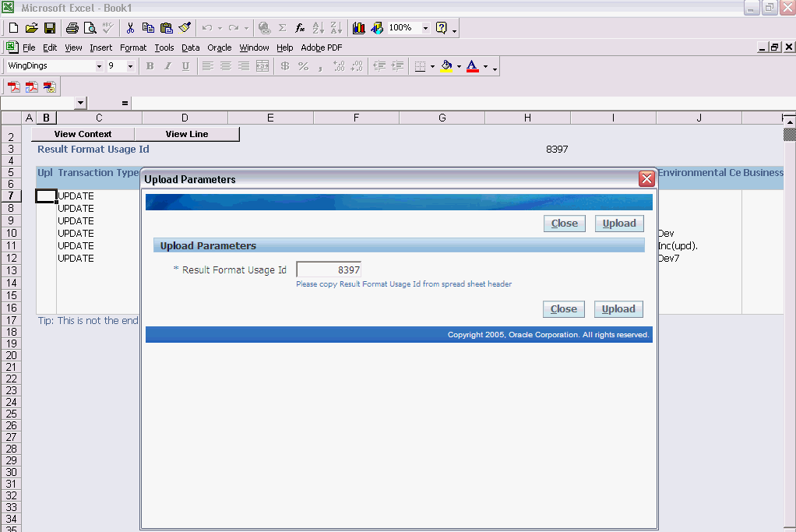The width and height of the screenshot is (796, 532).
Task: Click the Map globe icon
Action: [x=377, y=28]
